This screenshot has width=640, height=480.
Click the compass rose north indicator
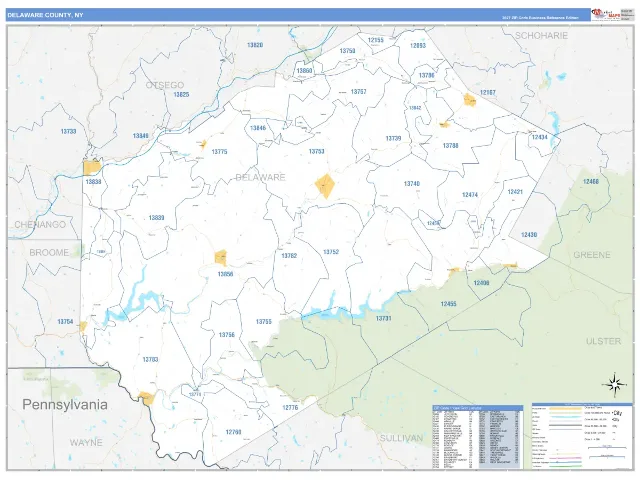(x=614, y=384)
